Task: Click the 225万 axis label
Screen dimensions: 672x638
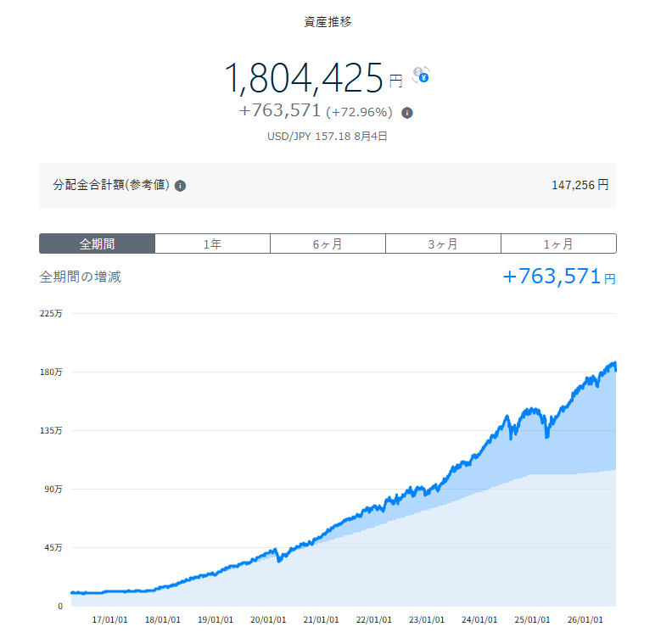Action: (51, 314)
